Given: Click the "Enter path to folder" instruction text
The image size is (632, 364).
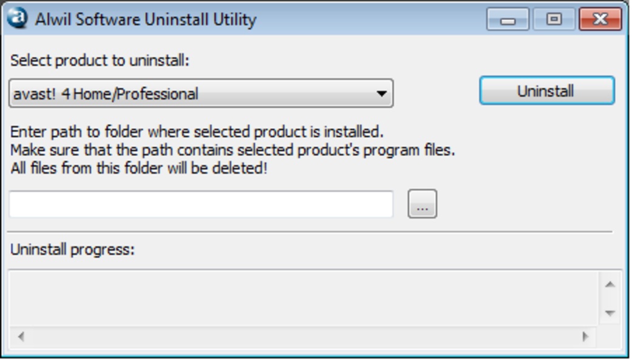Looking at the screenshot, I should (x=197, y=132).
